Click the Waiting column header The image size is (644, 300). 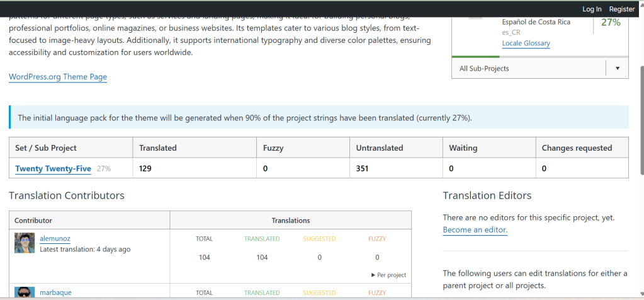click(x=490, y=147)
